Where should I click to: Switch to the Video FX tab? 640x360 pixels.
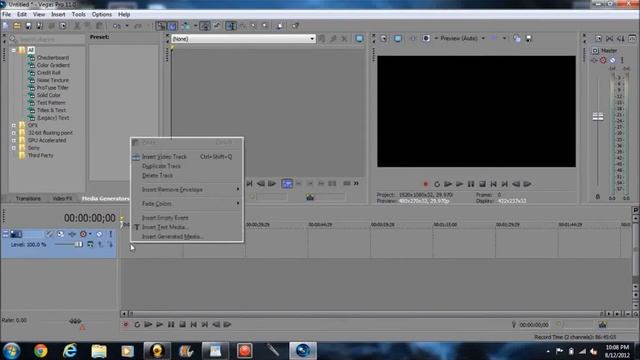(x=62, y=198)
